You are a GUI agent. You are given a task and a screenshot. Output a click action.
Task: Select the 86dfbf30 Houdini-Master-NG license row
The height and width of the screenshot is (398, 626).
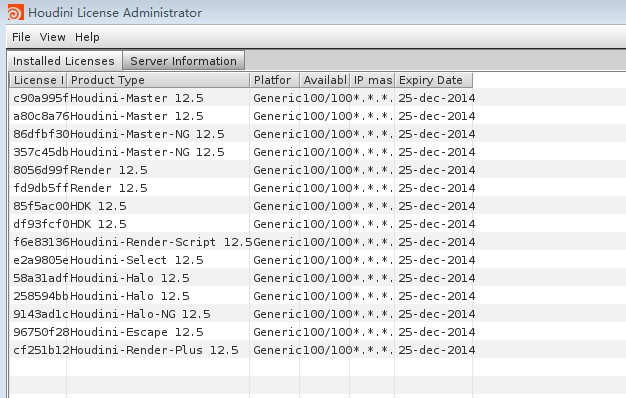(x=241, y=134)
